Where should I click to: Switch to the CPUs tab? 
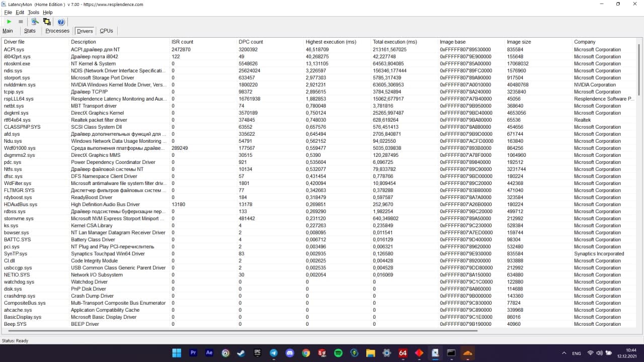pyautogui.click(x=106, y=31)
